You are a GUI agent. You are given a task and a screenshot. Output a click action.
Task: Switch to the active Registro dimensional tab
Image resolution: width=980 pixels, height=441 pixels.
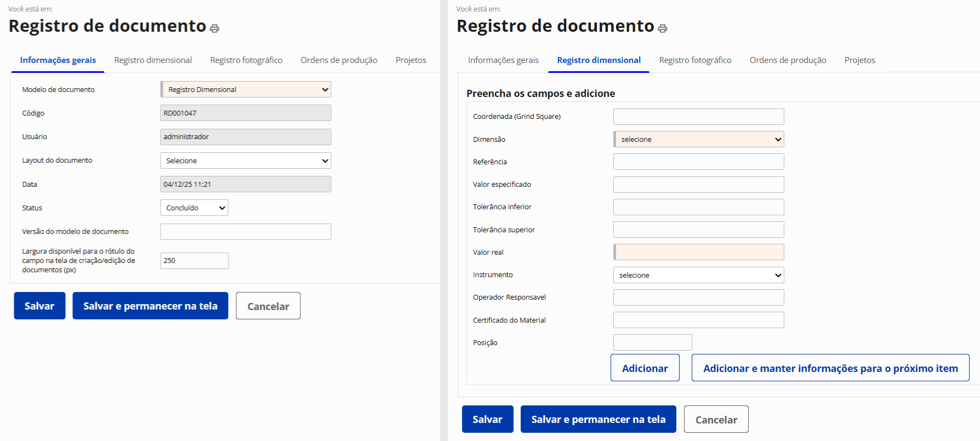pyautogui.click(x=599, y=60)
